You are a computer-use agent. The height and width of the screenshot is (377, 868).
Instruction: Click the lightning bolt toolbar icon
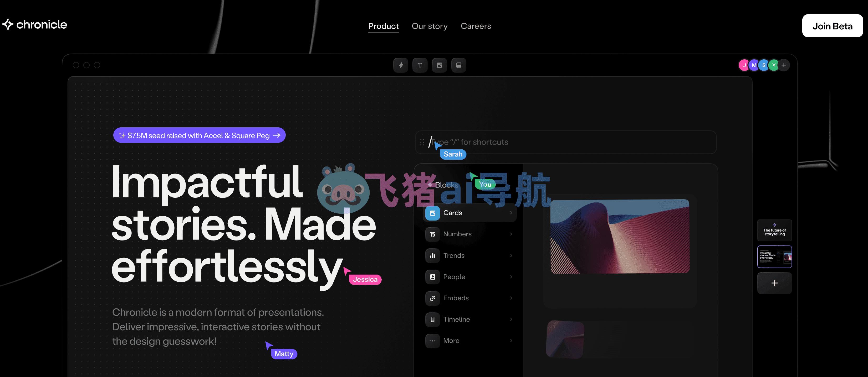point(400,65)
